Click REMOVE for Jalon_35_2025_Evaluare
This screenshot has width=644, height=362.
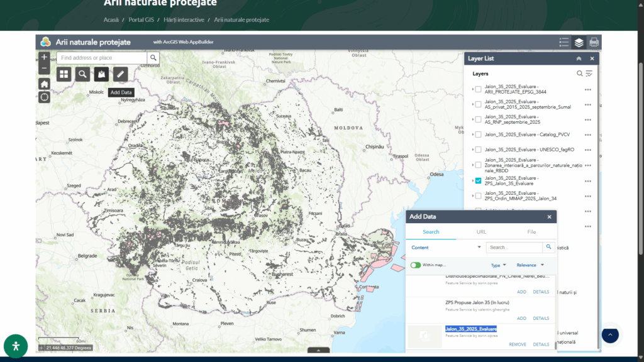[x=518, y=344]
